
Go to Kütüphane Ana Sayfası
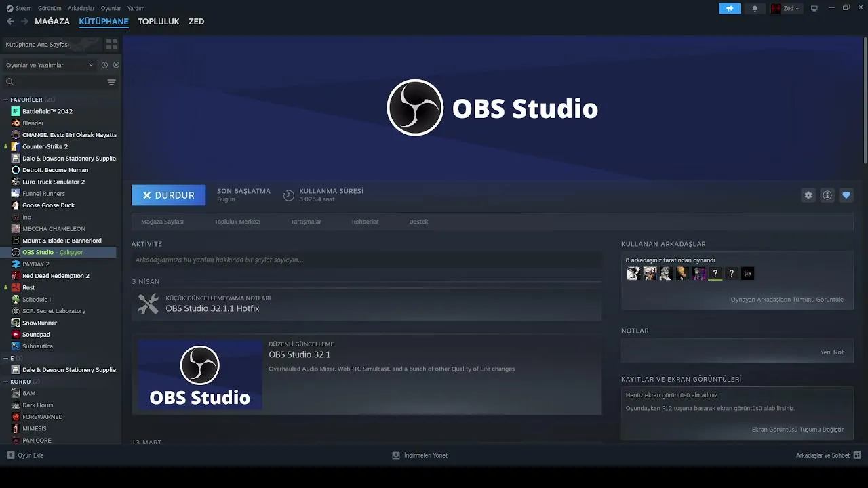point(52,44)
